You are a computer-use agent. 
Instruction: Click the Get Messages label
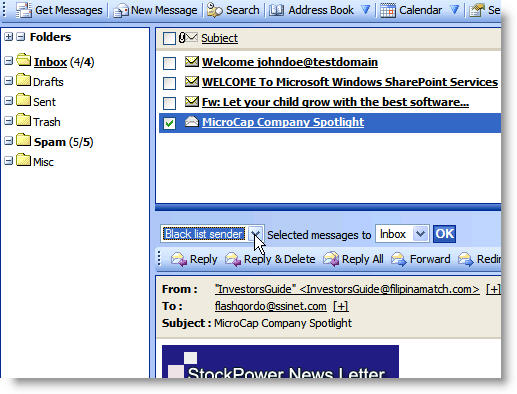point(69,10)
